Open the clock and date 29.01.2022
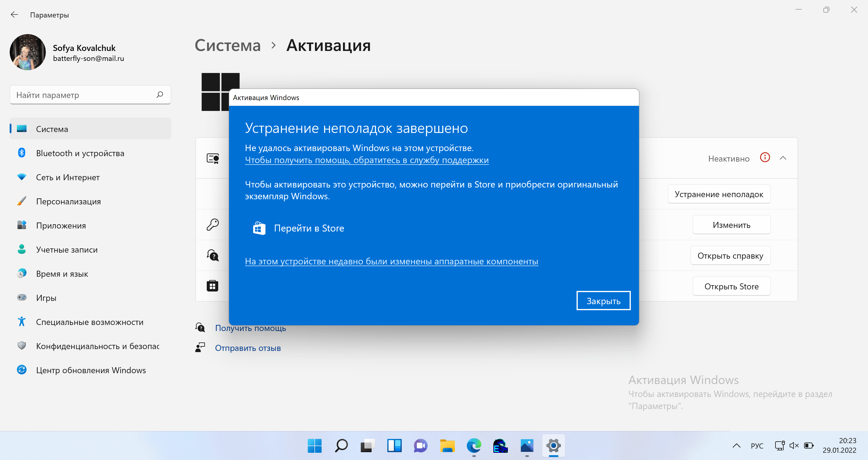868x460 pixels. (x=839, y=446)
